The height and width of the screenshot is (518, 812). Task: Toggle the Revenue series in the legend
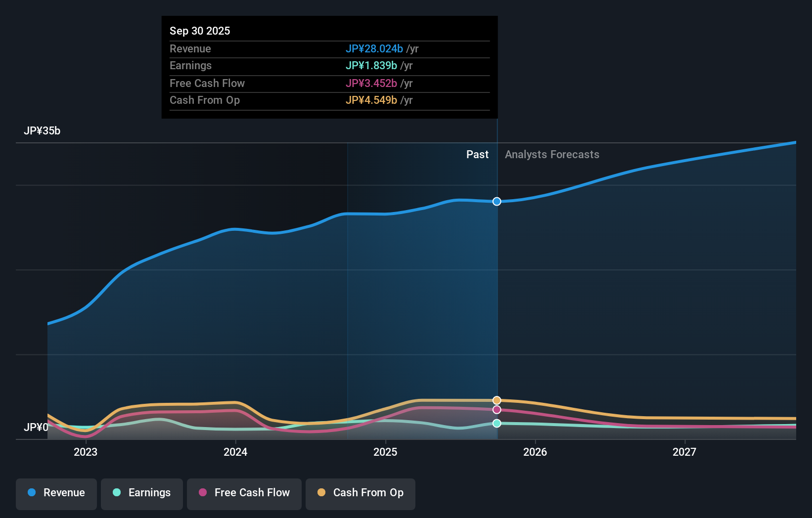(56, 493)
